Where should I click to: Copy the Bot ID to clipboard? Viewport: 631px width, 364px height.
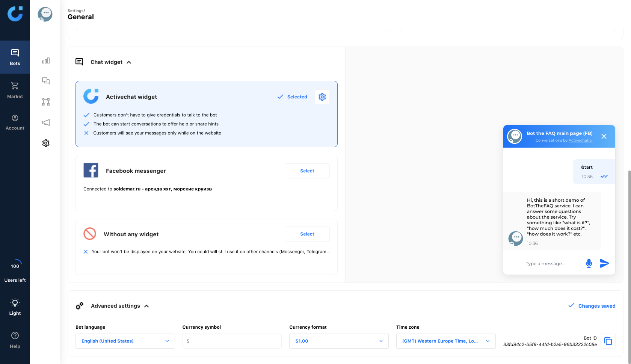point(608,341)
